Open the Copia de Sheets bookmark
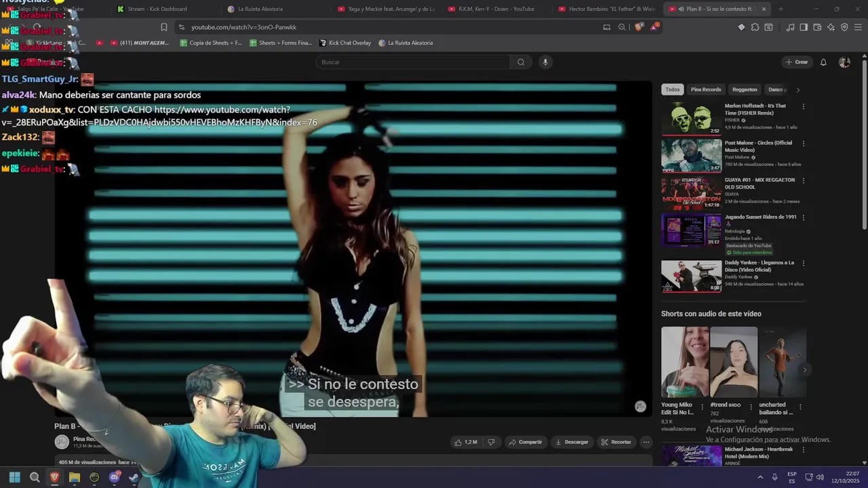Screen dimensions: 868x488 click(210, 43)
